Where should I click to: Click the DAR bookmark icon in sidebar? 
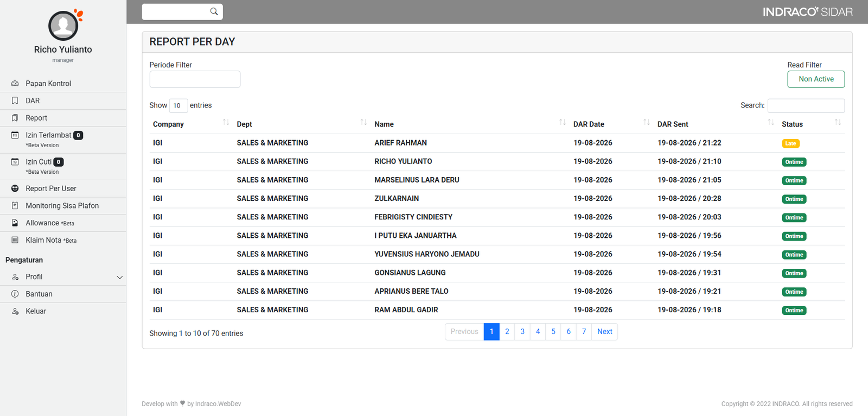(15, 101)
